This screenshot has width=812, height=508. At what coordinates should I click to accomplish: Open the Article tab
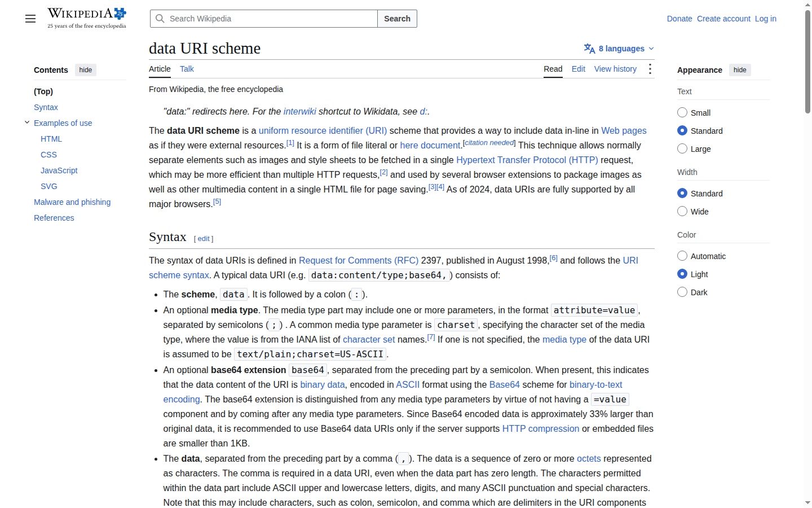pyautogui.click(x=160, y=69)
